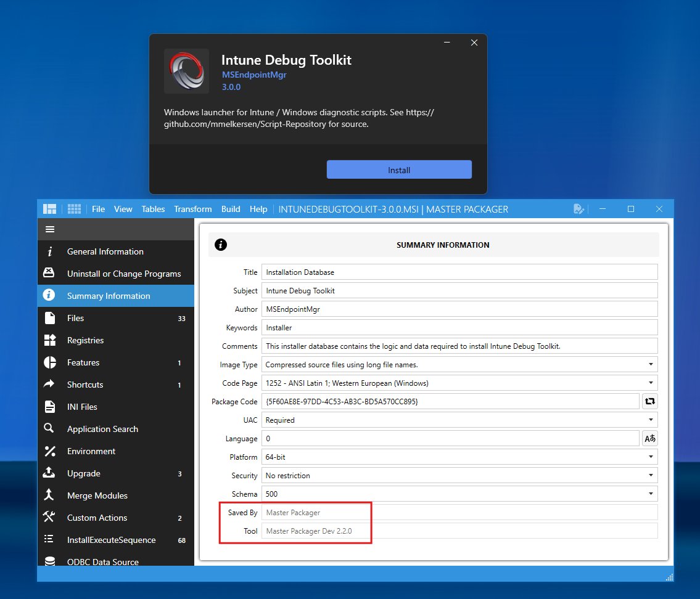Click the Comments input field

(x=459, y=346)
